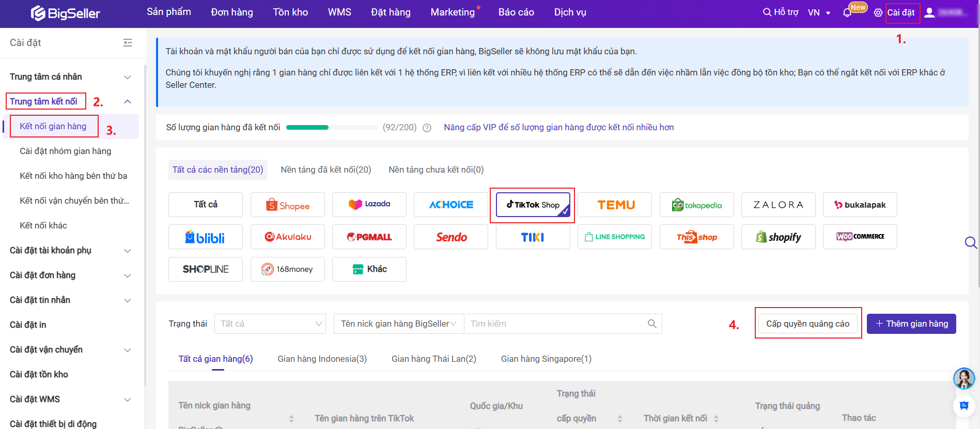Click the floating search magnifier on right edge

pos(971,242)
